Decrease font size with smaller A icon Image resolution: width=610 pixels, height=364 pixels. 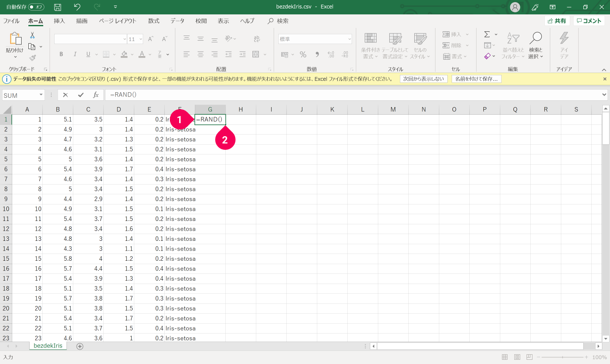(x=165, y=39)
